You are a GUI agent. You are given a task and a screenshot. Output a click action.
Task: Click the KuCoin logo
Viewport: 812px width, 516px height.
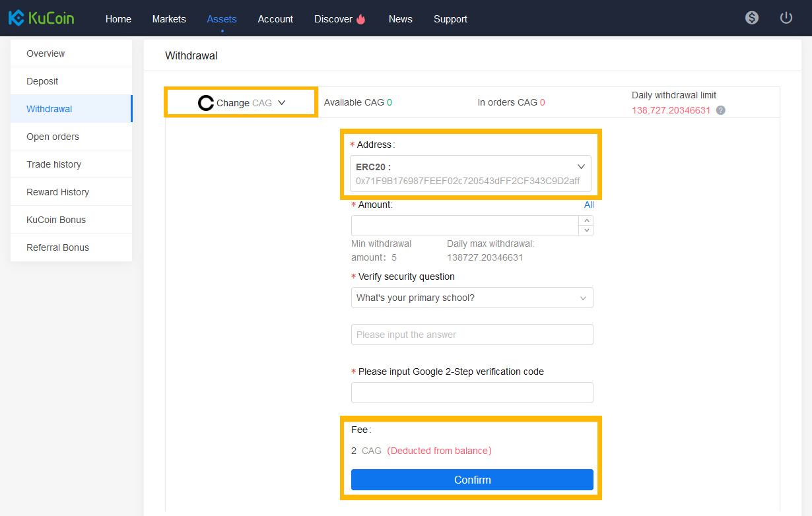point(41,18)
